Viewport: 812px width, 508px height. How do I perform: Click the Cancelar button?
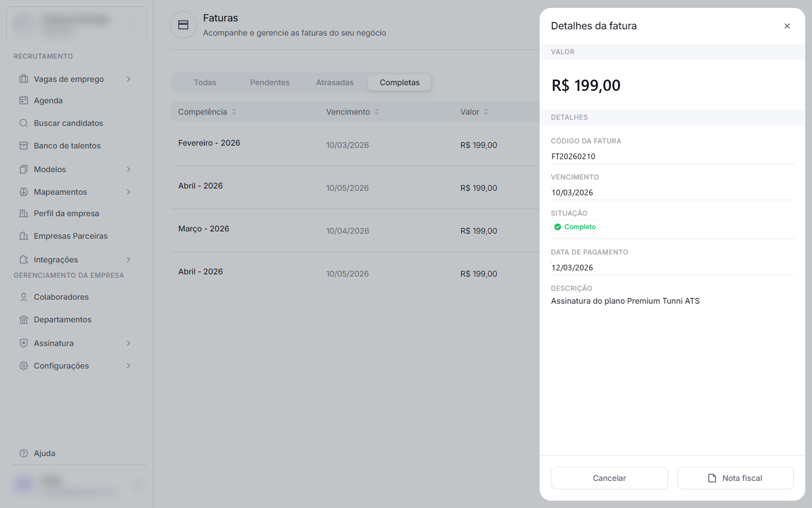pos(610,478)
